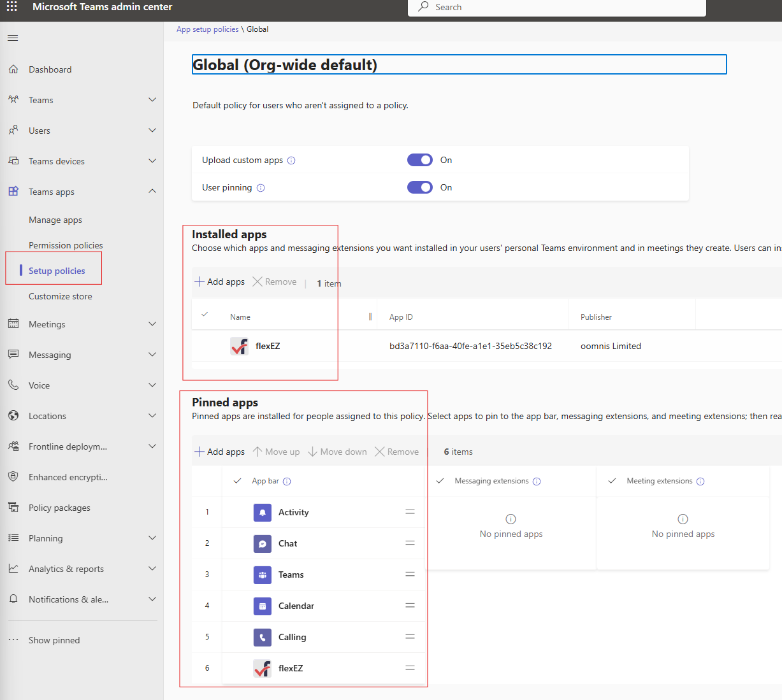Click the Meetings calendar icon

tap(13, 324)
